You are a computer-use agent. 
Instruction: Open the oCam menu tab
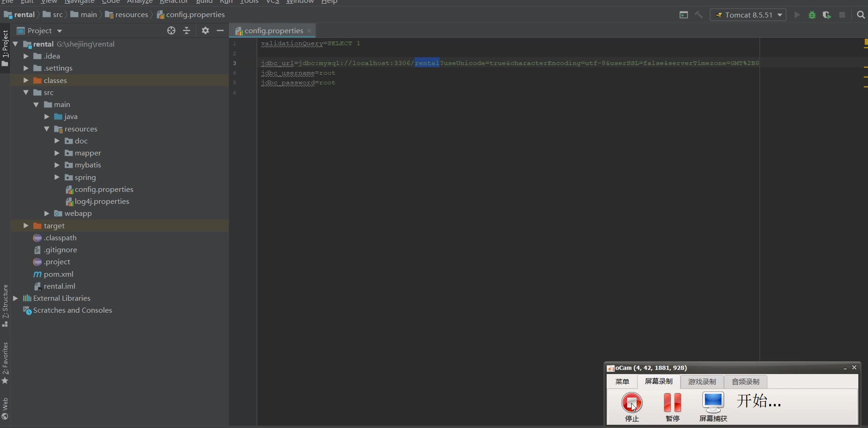622,382
